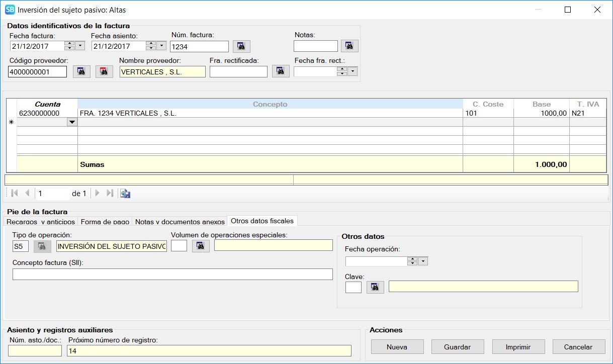Select the Recargos y anticipos tab

point(41,222)
